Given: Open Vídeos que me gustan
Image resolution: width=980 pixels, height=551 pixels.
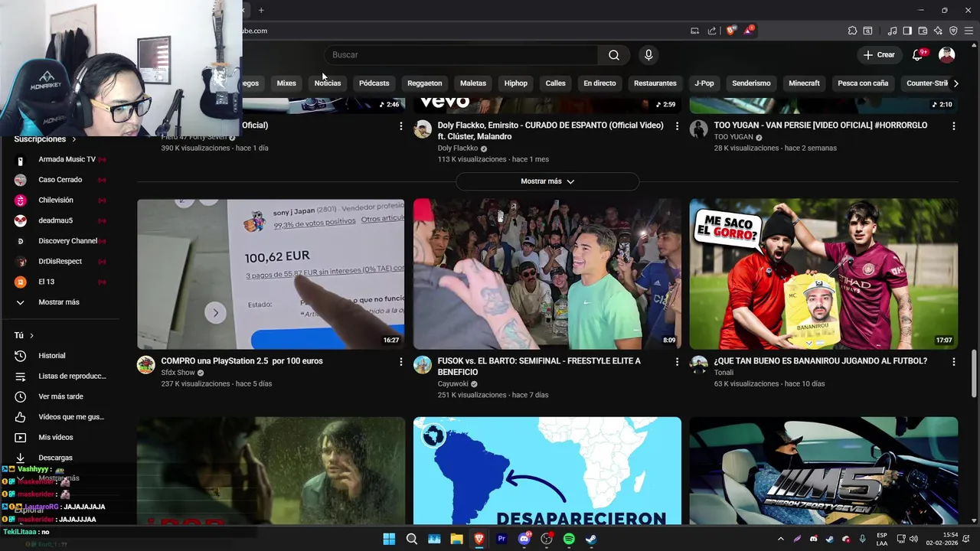Looking at the screenshot, I should click(x=59, y=417).
